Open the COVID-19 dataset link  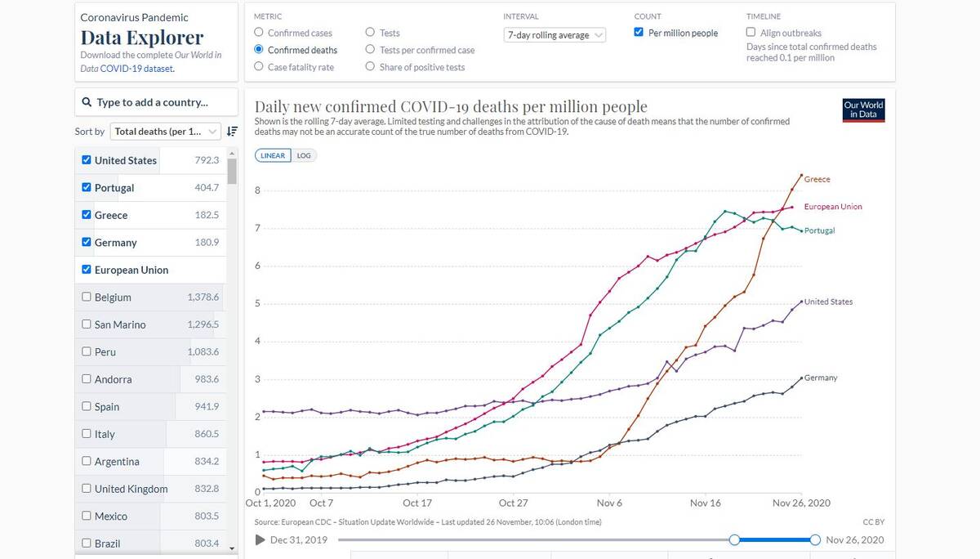pyautogui.click(x=136, y=69)
